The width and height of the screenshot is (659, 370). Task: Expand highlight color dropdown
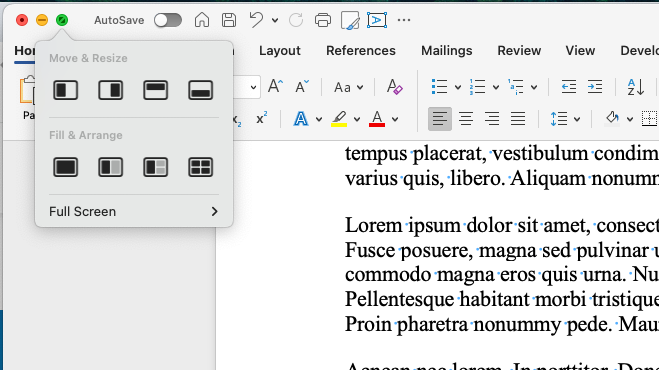[357, 119]
